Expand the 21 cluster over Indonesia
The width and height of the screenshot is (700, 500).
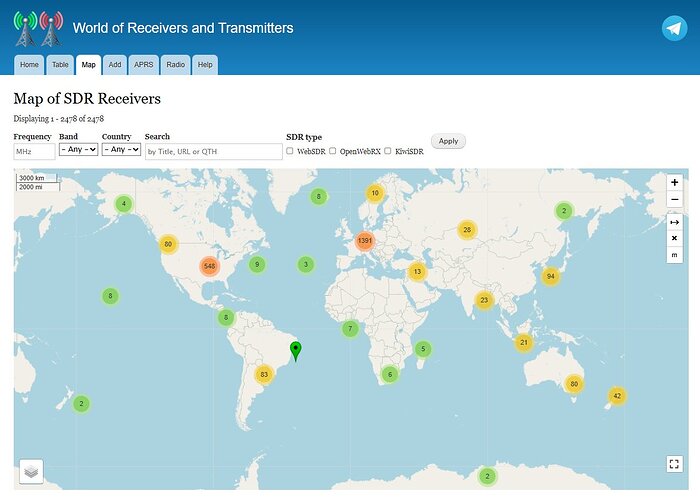(x=524, y=342)
